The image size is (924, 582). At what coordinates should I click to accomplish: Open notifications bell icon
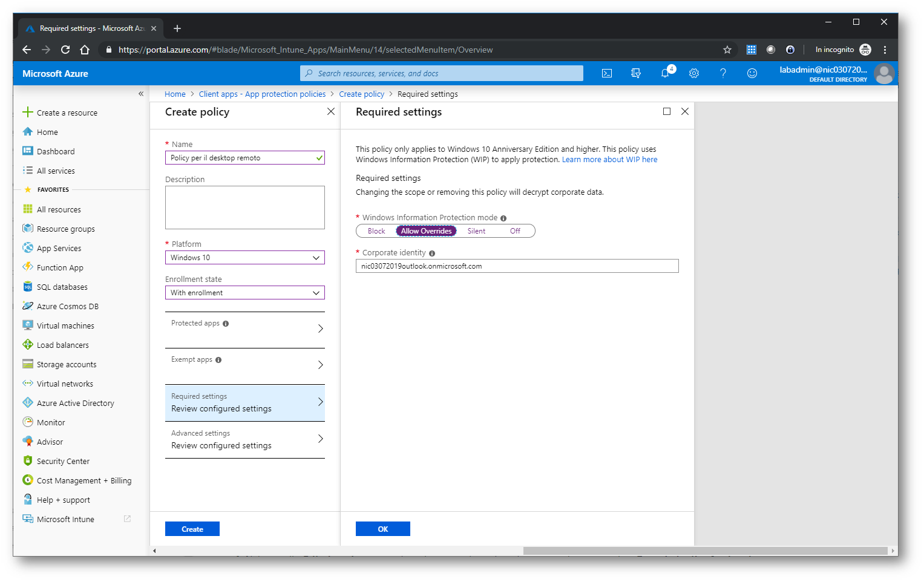tap(665, 73)
